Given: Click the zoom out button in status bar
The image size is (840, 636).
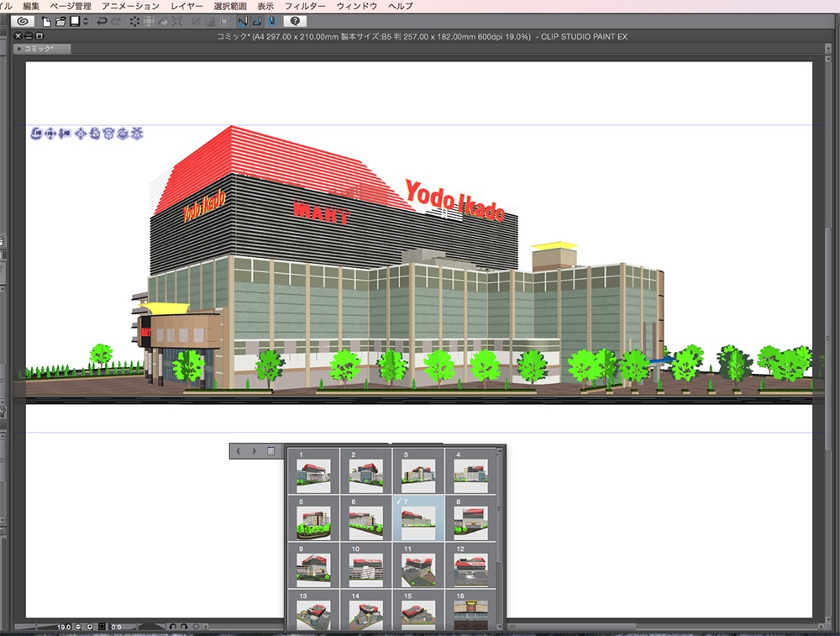Looking at the screenshot, I should click(x=79, y=627).
